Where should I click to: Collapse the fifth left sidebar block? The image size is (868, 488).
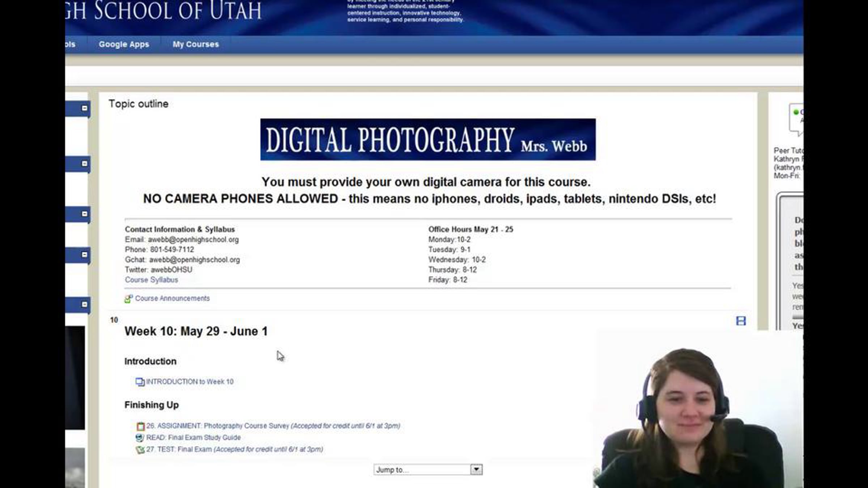tap(84, 304)
